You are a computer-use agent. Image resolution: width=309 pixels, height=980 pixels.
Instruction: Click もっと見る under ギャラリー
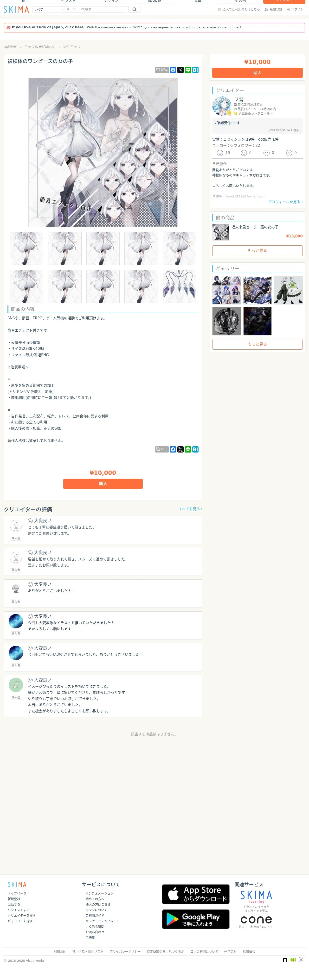click(x=257, y=344)
